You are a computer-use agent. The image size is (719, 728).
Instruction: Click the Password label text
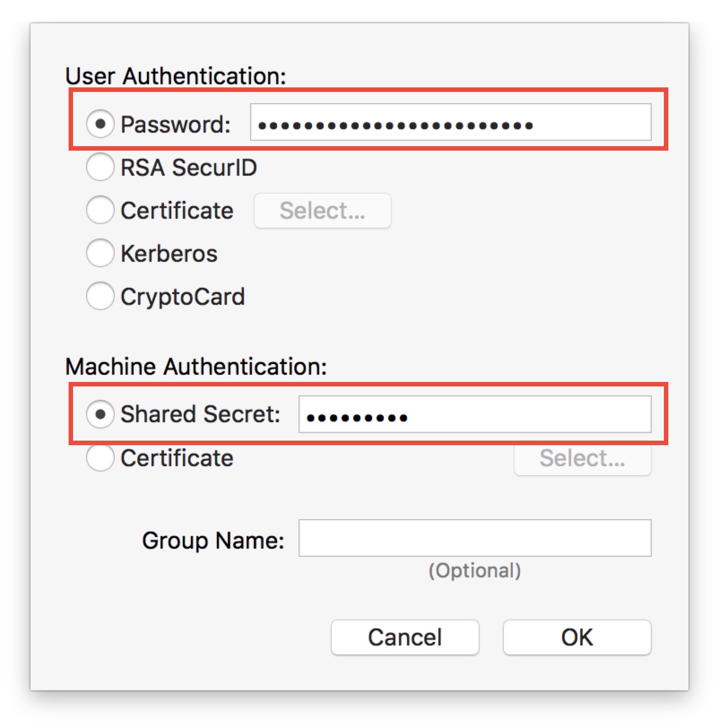[176, 124]
